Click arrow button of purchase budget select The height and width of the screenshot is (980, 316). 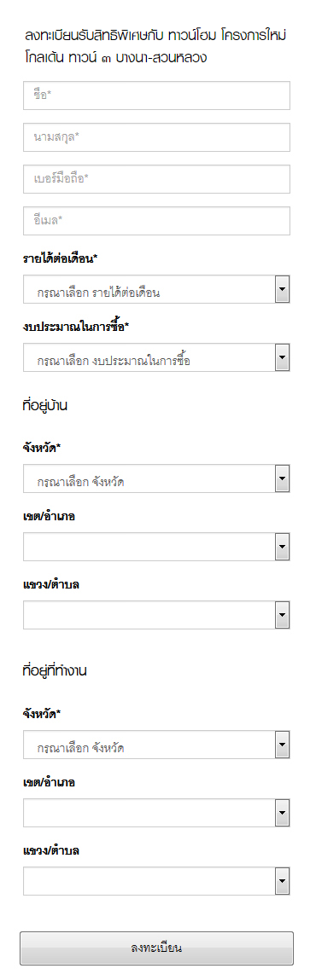pyautogui.click(x=282, y=357)
